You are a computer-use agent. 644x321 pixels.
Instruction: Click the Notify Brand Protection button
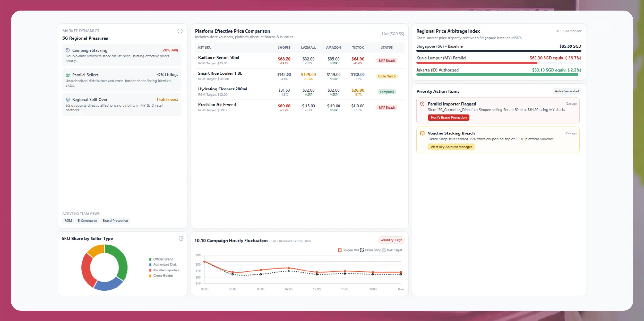449,118
